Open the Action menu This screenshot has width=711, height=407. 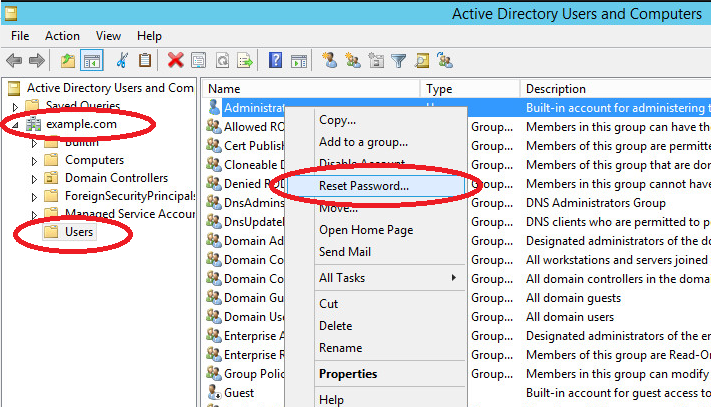click(62, 35)
